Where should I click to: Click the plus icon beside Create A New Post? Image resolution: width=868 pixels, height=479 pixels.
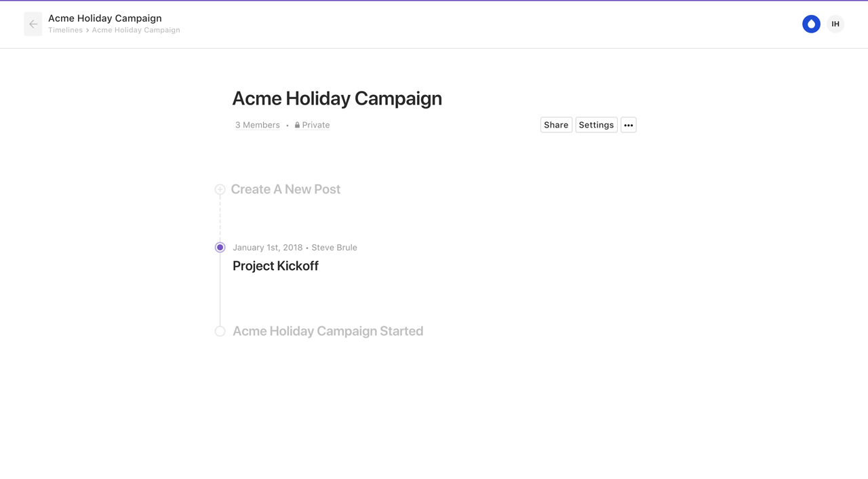pos(220,189)
